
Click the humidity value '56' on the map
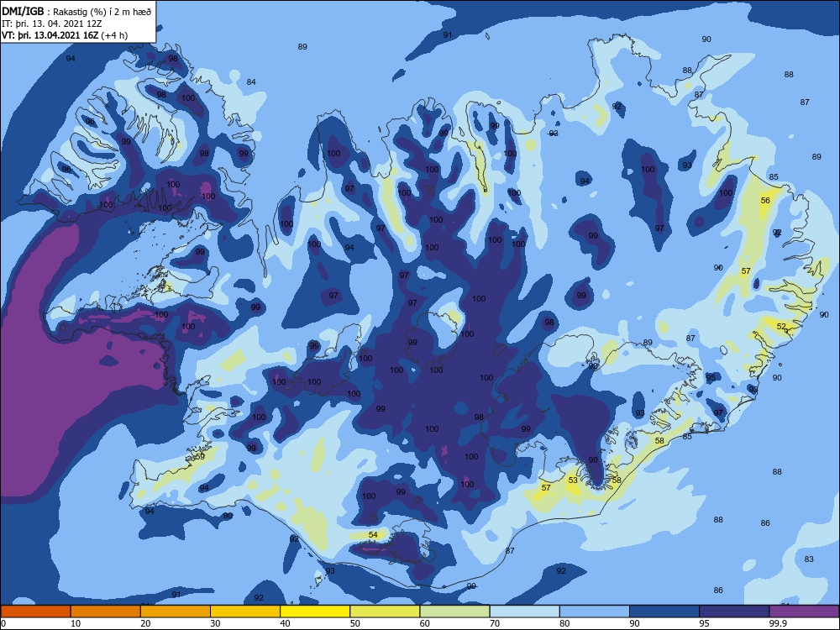[765, 201]
